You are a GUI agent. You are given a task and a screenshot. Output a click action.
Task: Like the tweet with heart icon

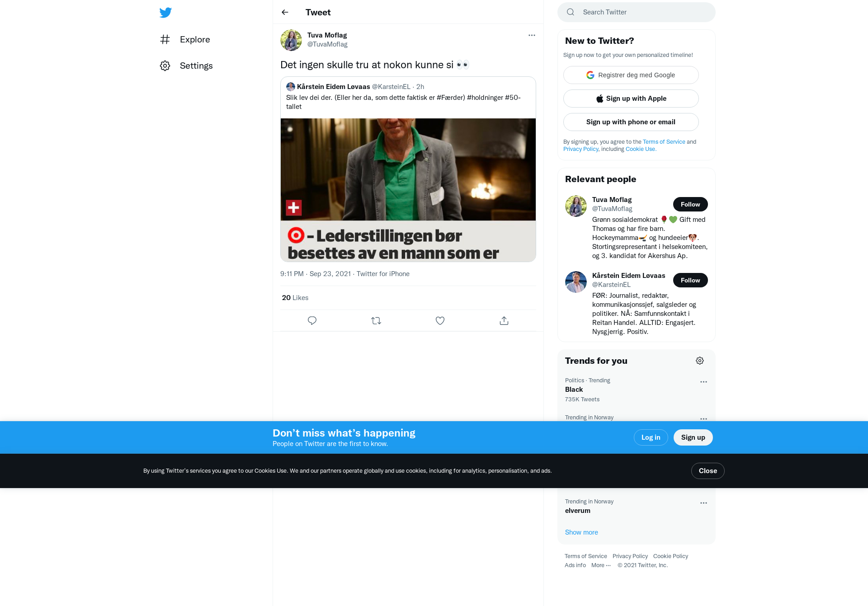click(440, 320)
